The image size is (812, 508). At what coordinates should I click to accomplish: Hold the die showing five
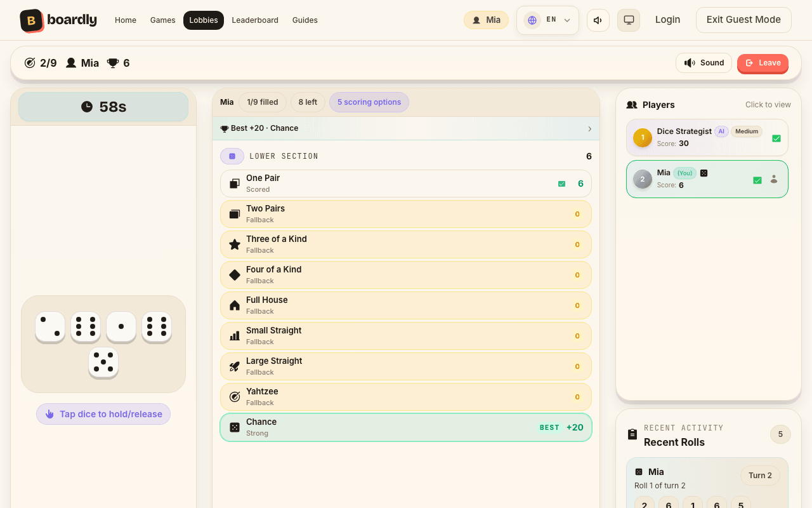tap(103, 362)
